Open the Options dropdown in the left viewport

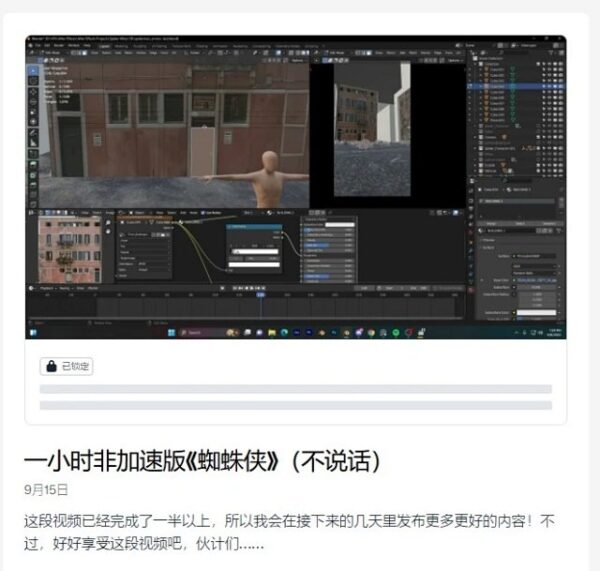click(298, 60)
